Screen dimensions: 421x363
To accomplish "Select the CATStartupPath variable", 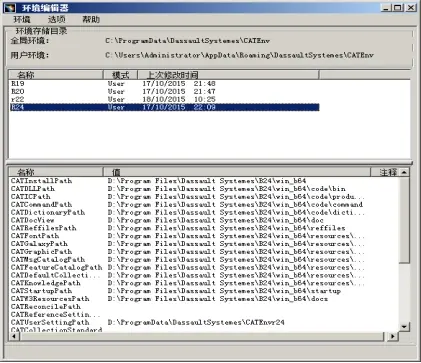I will [x=41, y=291].
